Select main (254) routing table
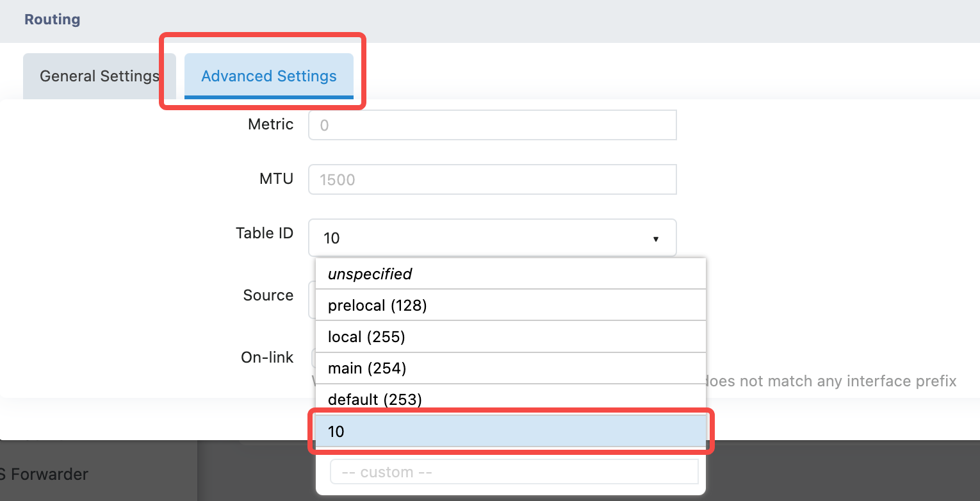980x501 pixels. [510, 368]
